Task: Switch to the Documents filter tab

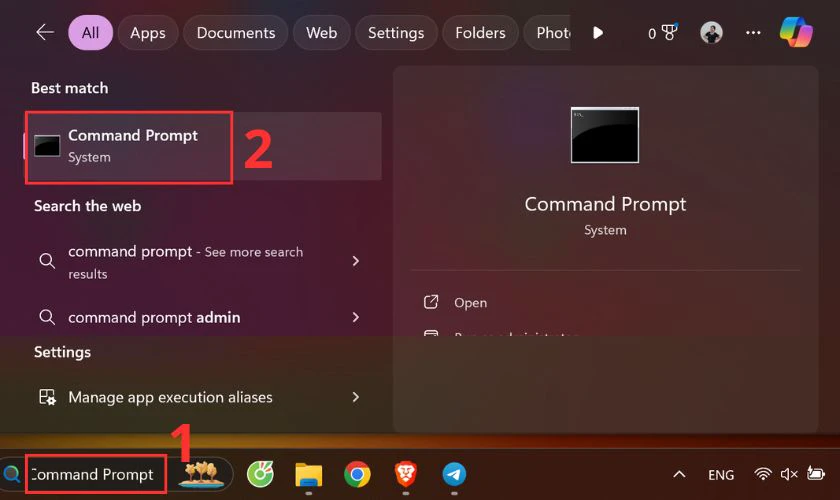Action: (x=236, y=33)
